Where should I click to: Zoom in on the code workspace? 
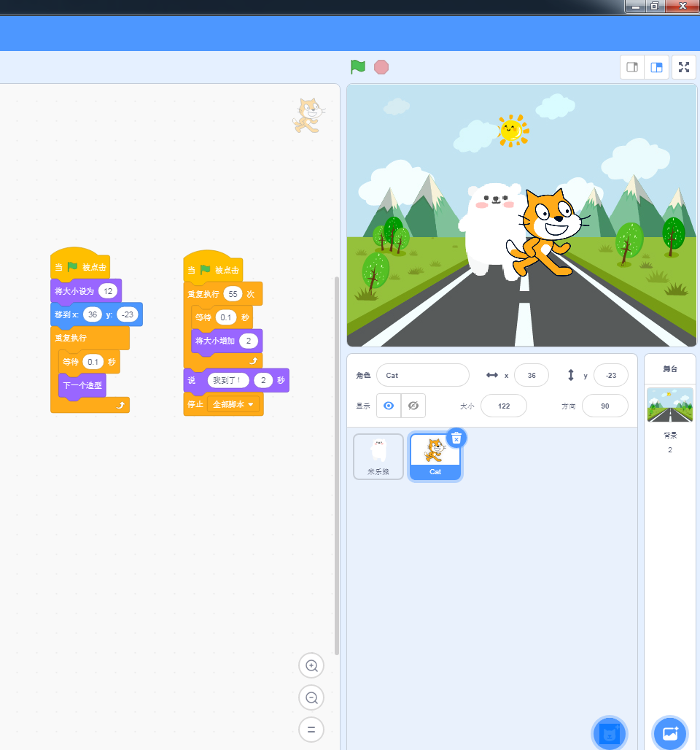(x=311, y=665)
